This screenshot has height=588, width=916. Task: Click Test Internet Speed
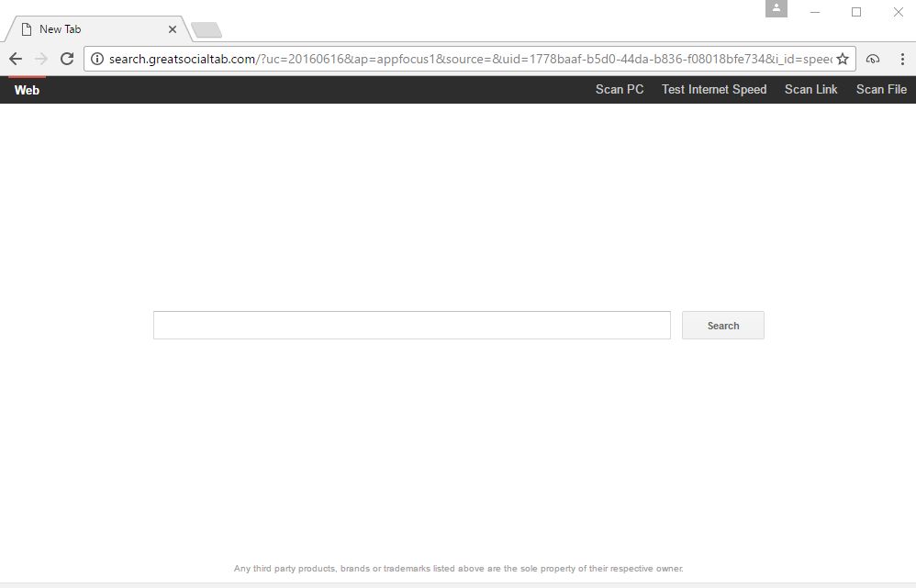(713, 89)
